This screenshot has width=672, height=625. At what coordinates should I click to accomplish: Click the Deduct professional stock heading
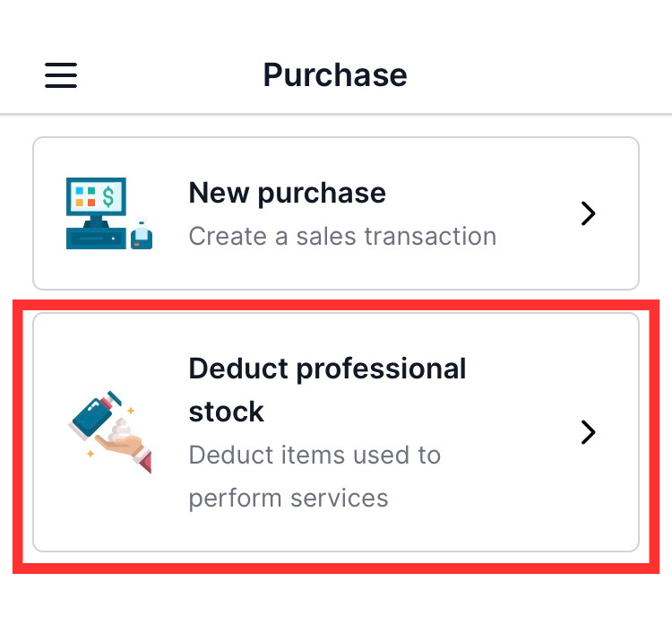(327, 390)
